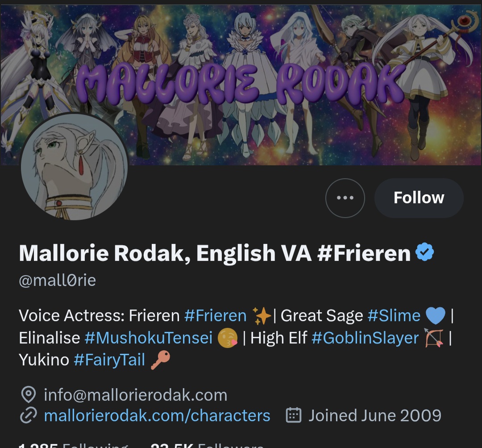482x448 pixels.
Task: Open the #Frieren hashtag in bio
Action: pyautogui.click(x=215, y=316)
